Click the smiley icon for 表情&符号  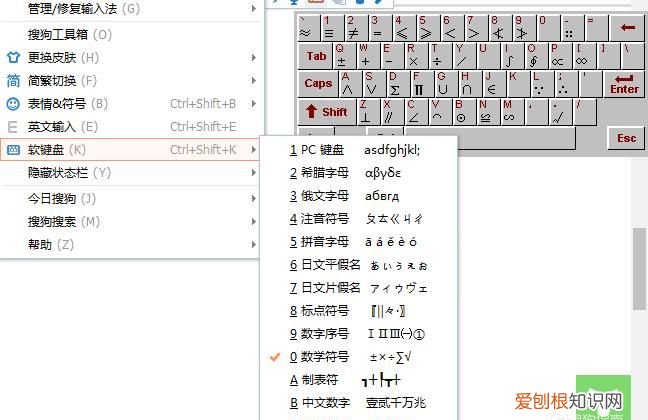(x=13, y=103)
